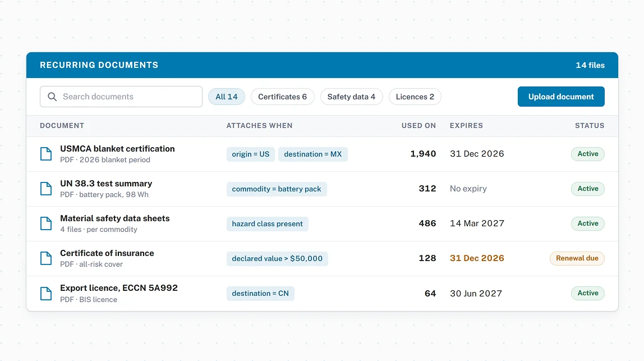Click the Export licence ECCN 5A992 file icon

tap(46, 294)
